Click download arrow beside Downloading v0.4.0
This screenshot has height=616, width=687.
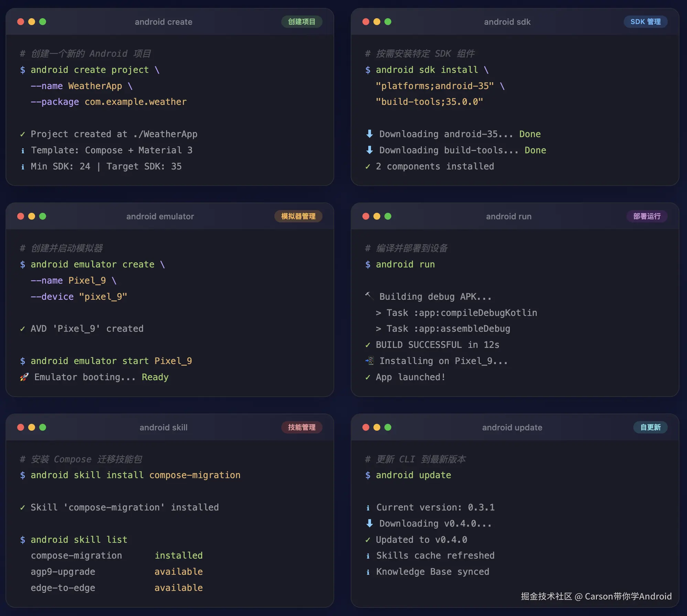tap(370, 523)
